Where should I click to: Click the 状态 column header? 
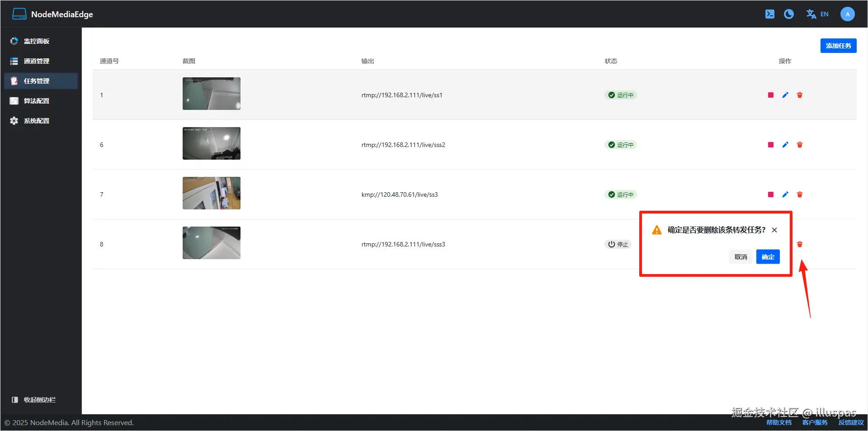[611, 61]
